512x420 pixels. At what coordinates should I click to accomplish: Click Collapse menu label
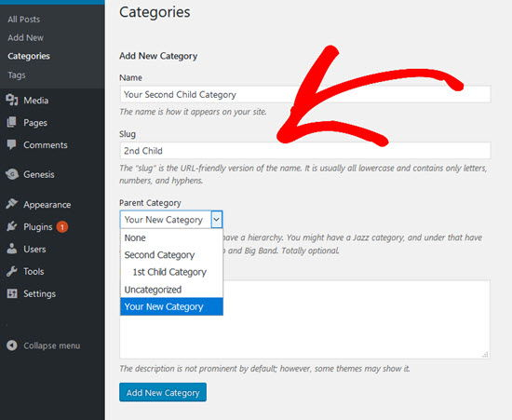click(51, 345)
